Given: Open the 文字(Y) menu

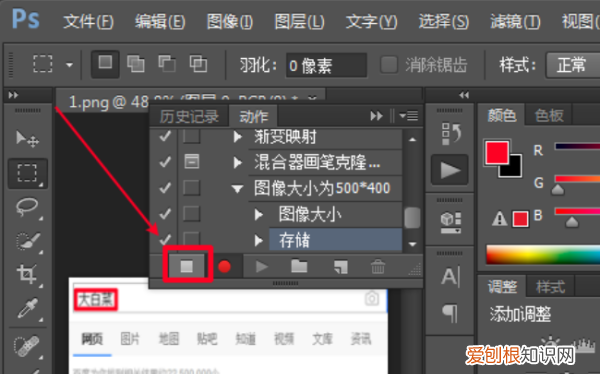Looking at the screenshot, I should (x=372, y=21).
